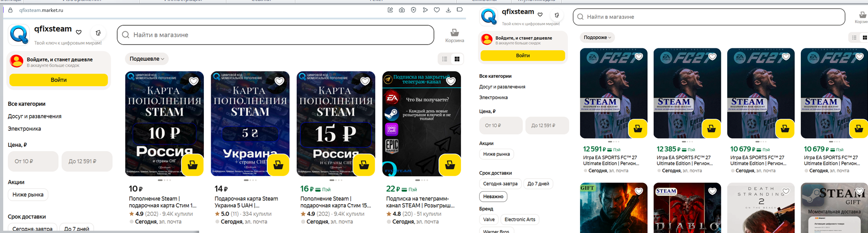Image resolution: width=868 pixels, height=233 pixels.
Task: Click the yellow Войти button in the left window
Action: click(x=58, y=80)
